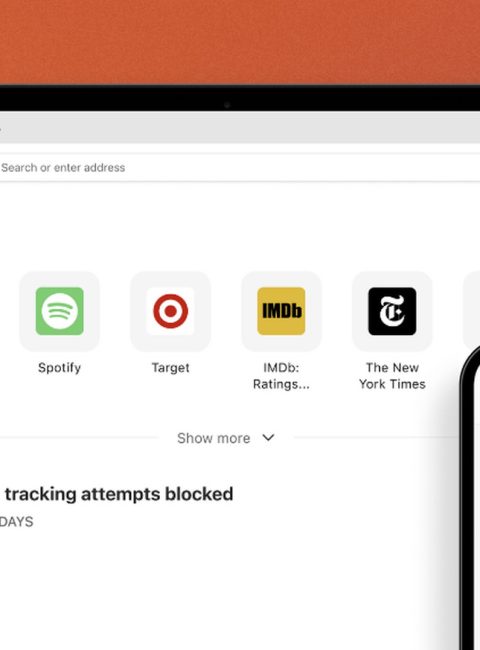
Task: Click the orange background above the laptop
Action: pyautogui.click(x=240, y=41)
